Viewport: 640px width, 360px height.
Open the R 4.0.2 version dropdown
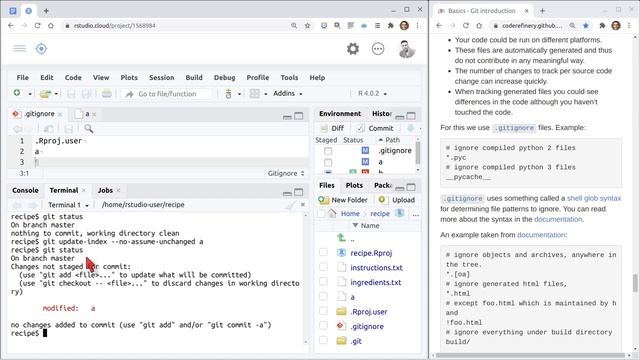372,93
